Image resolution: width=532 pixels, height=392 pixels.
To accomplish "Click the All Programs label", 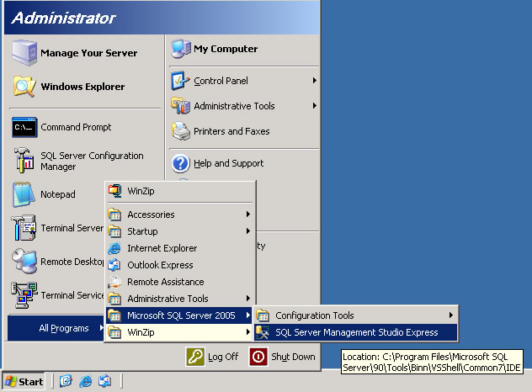I will (x=64, y=328).
